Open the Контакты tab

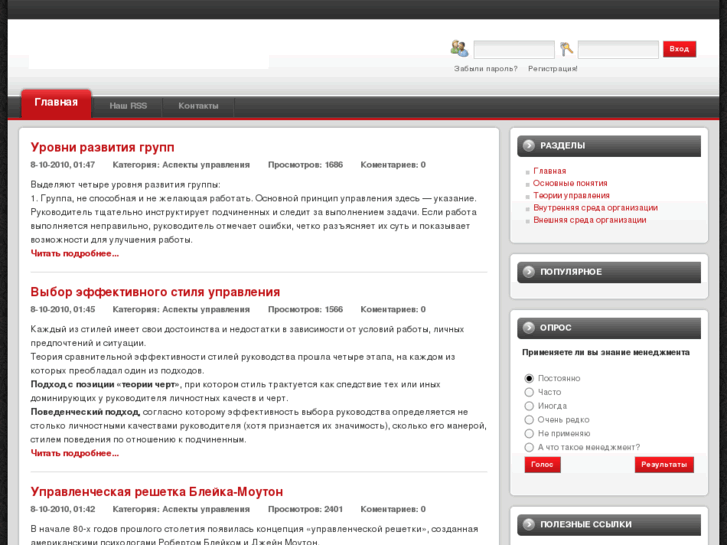coord(198,106)
